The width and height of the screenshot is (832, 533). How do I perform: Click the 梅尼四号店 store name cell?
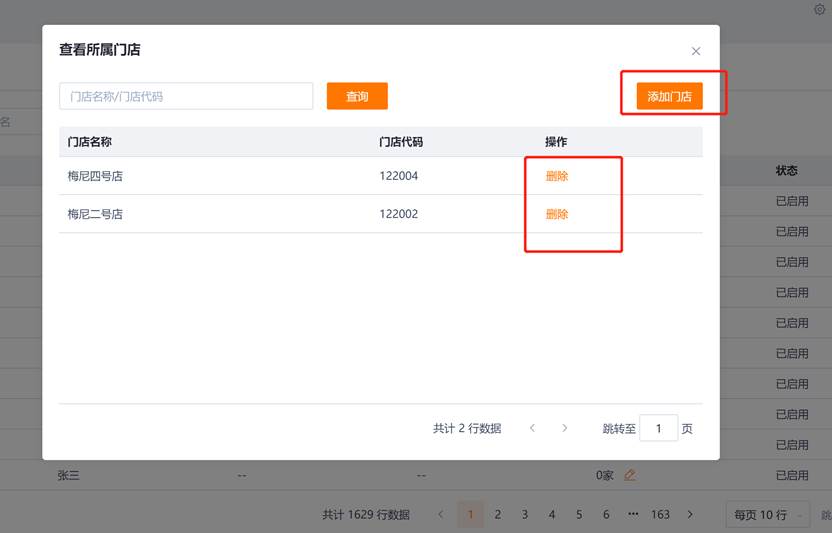pyautogui.click(x=95, y=176)
